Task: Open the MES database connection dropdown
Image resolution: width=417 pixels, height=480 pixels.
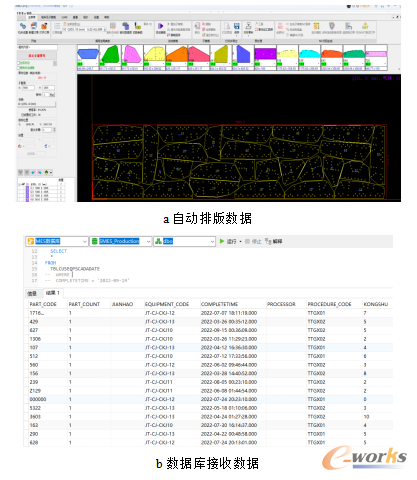Action: click(57, 241)
